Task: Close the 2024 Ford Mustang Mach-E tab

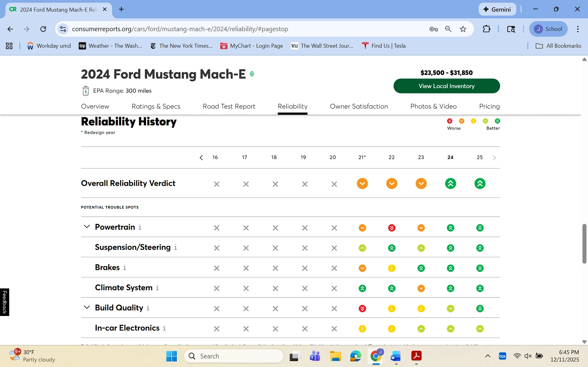Action: coord(105,9)
